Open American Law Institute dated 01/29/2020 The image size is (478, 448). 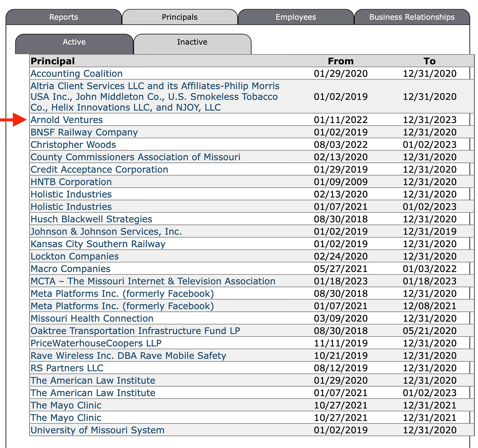(x=93, y=381)
